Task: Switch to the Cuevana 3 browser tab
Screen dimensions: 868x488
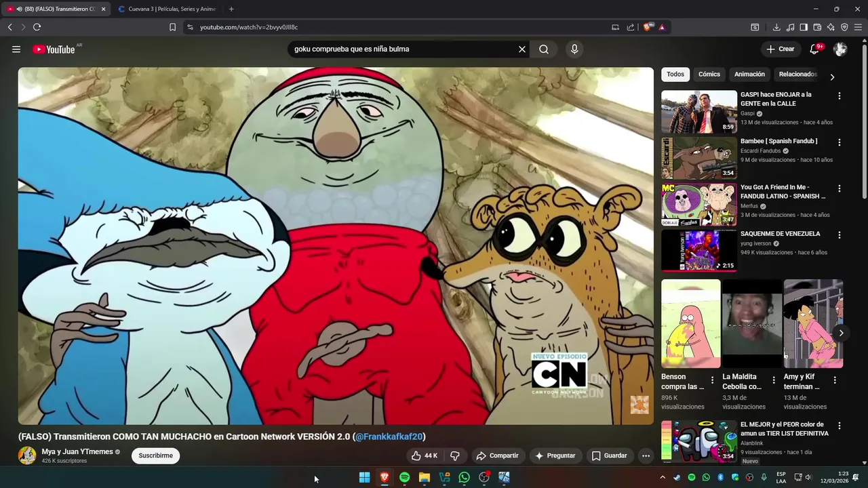Action: [167, 9]
